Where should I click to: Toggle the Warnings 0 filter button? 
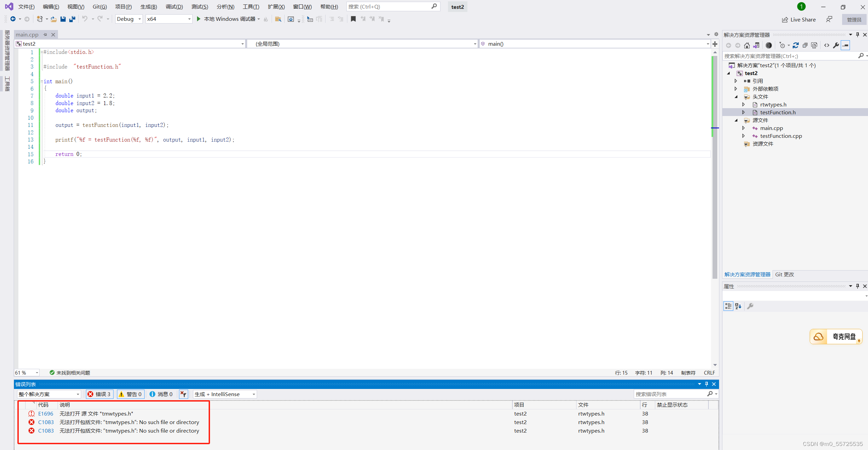(x=130, y=394)
